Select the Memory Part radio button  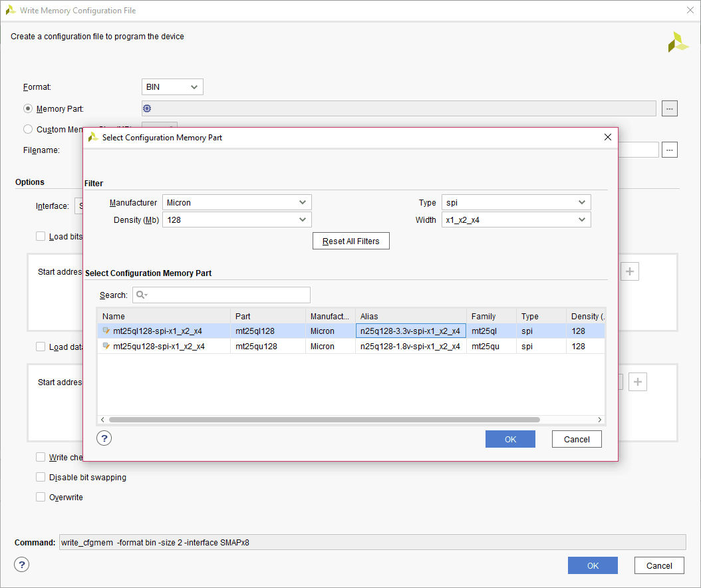click(x=28, y=108)
